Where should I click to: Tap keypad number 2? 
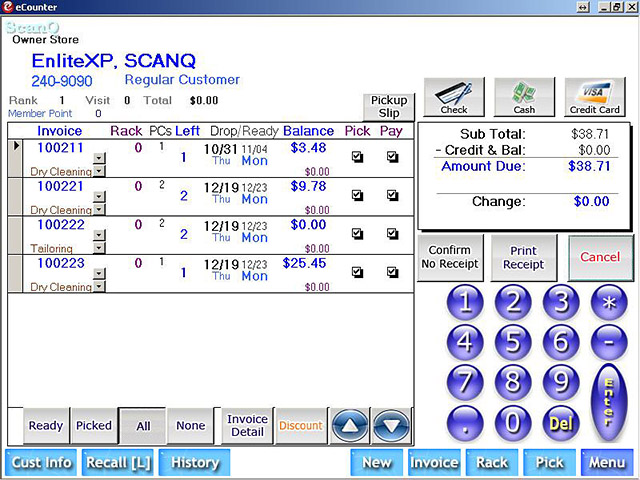tap(513, 302)
